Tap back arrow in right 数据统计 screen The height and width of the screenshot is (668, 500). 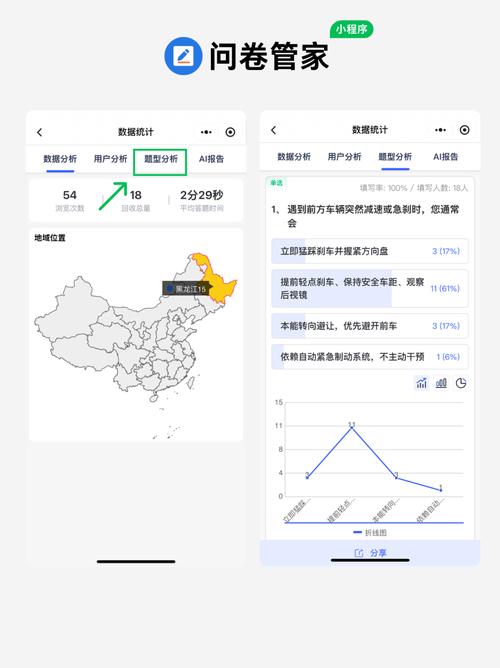(273, 130)
